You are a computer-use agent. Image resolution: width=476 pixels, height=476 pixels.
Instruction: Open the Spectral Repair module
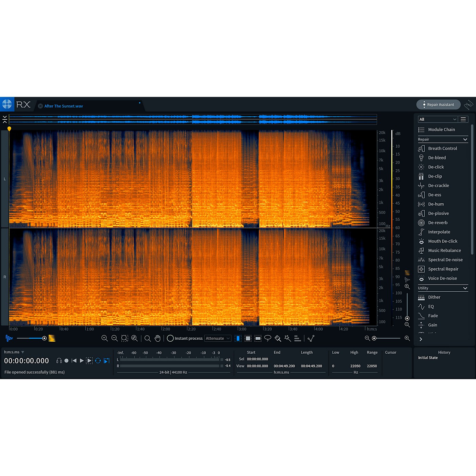tap(443, 269)
